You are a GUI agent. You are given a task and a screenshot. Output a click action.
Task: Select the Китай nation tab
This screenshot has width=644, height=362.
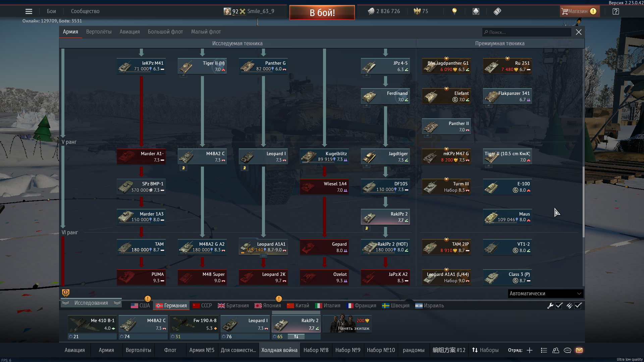(298, 306)
